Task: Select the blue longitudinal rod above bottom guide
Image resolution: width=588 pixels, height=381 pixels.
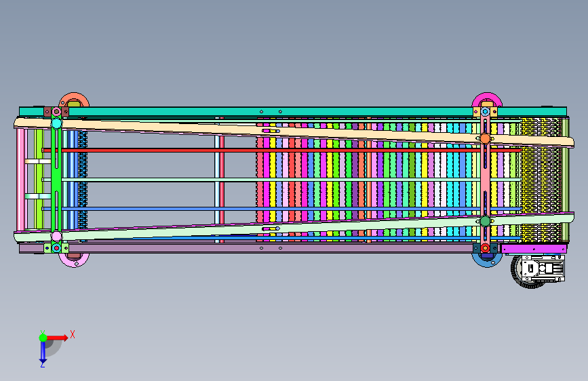Action: point(281,209)
